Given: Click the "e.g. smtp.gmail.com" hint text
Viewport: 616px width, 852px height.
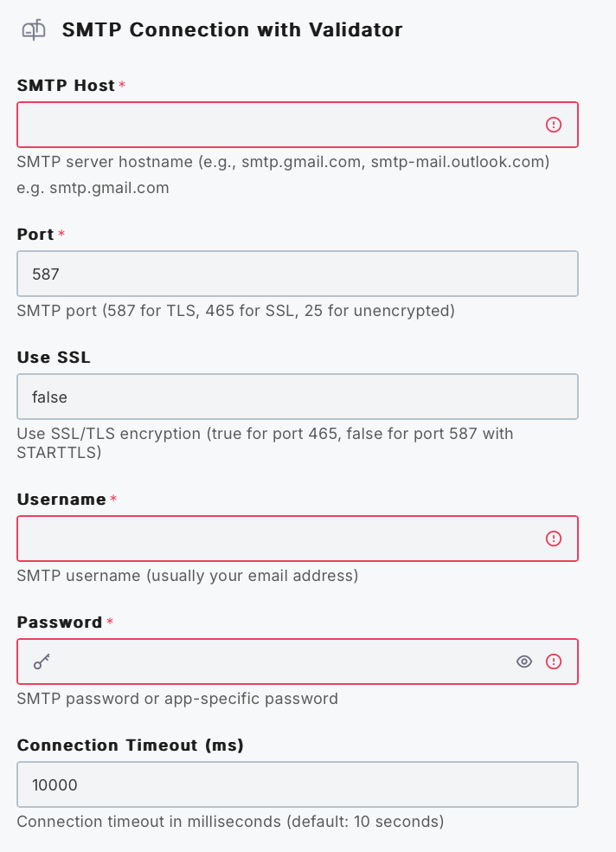Looking at the screenshot, I should [93, 187].
